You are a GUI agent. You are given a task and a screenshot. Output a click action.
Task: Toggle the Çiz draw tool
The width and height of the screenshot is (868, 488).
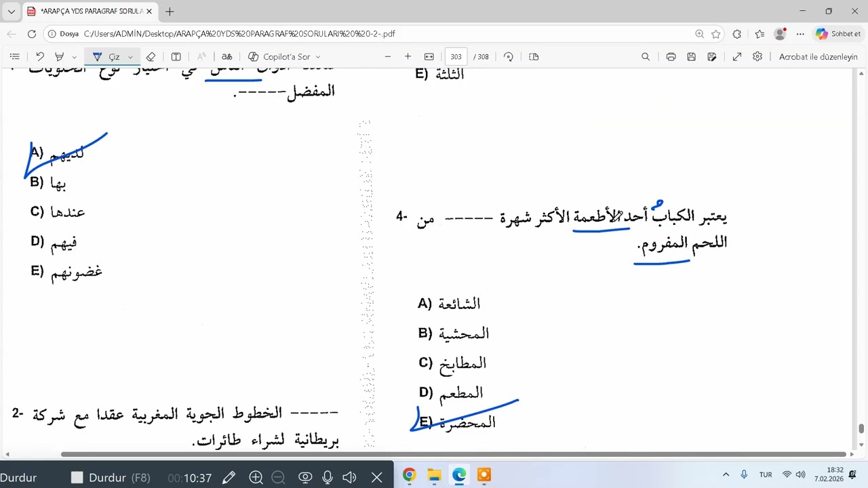point(105,57)
